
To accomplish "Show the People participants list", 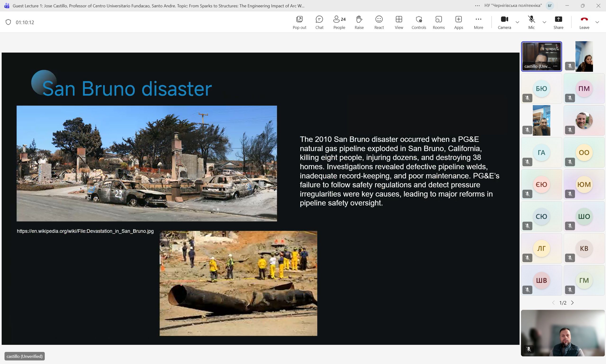I will coord(339,22).
